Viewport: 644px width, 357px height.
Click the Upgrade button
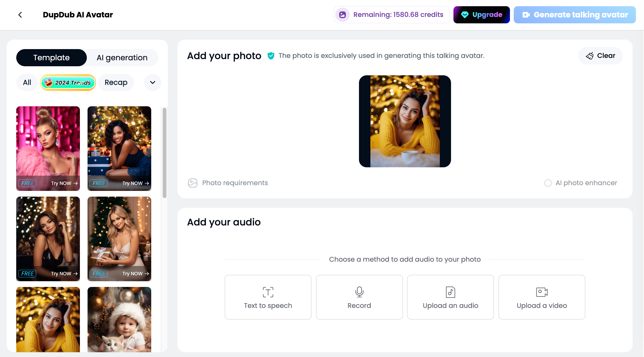pos(481,15)
